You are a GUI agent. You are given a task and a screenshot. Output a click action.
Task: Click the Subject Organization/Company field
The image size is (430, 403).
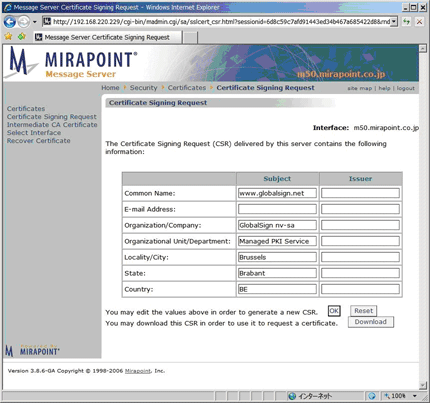pos(277,225)
